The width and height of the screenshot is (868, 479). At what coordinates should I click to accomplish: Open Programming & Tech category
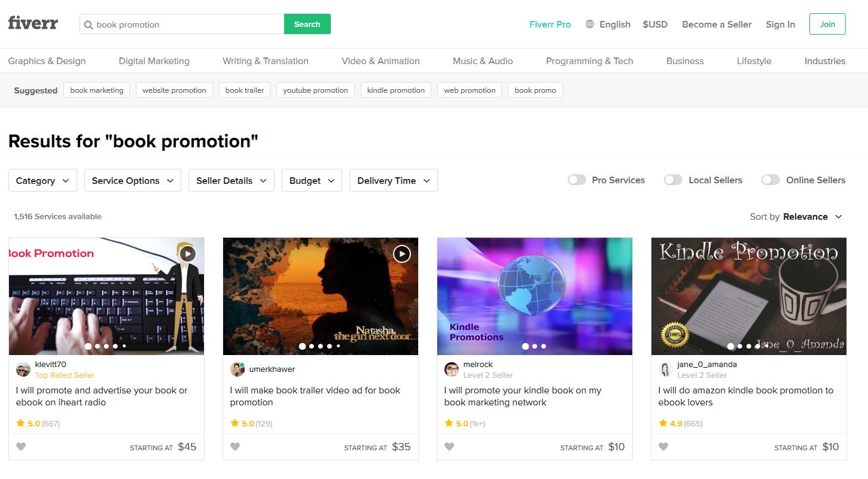point(589,61)
